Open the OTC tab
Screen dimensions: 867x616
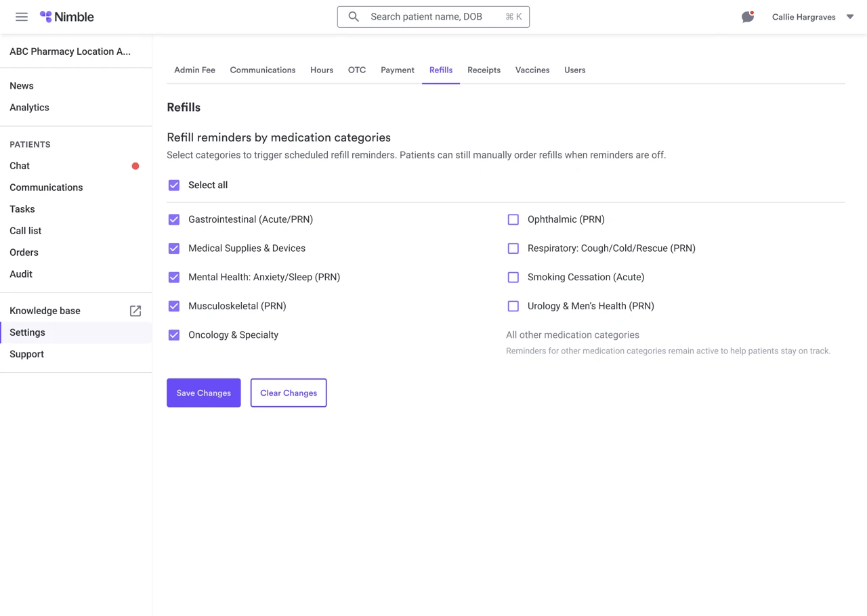357,70
